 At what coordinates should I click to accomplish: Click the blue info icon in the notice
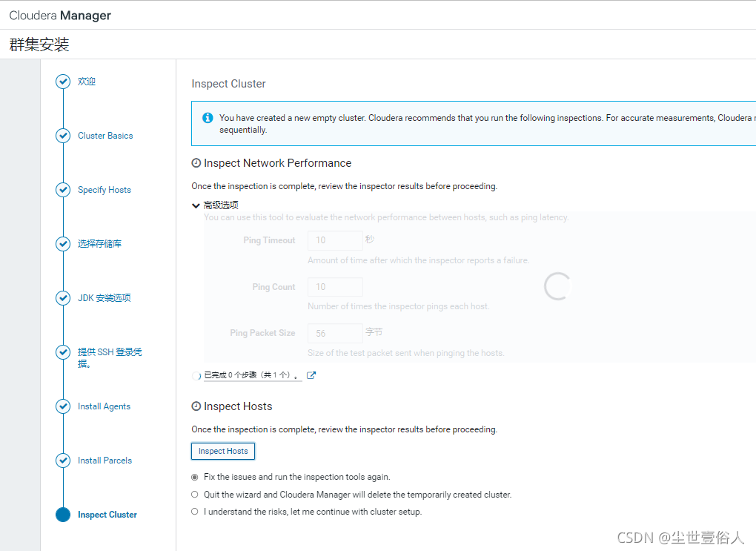tap(208, 118)
